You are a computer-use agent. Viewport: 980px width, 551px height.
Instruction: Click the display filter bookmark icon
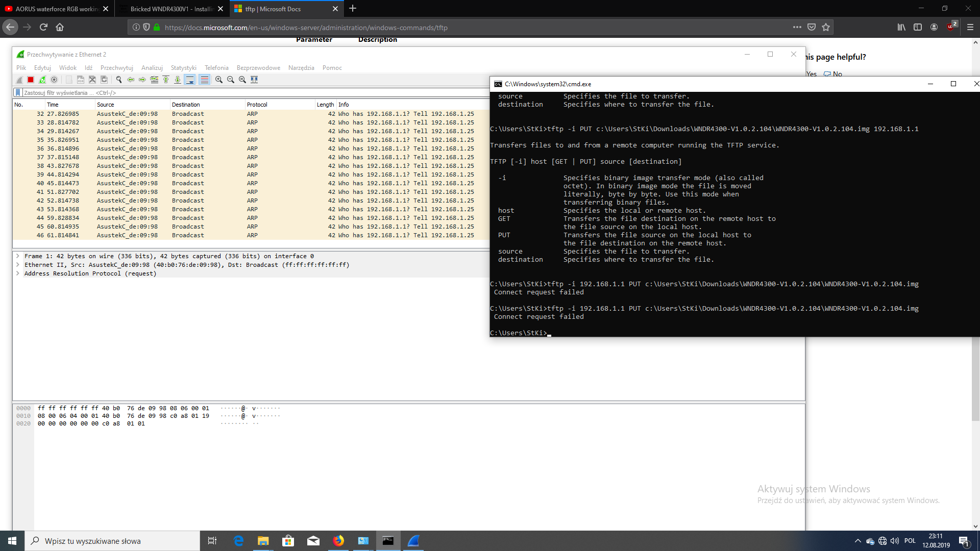pos(18,93)
